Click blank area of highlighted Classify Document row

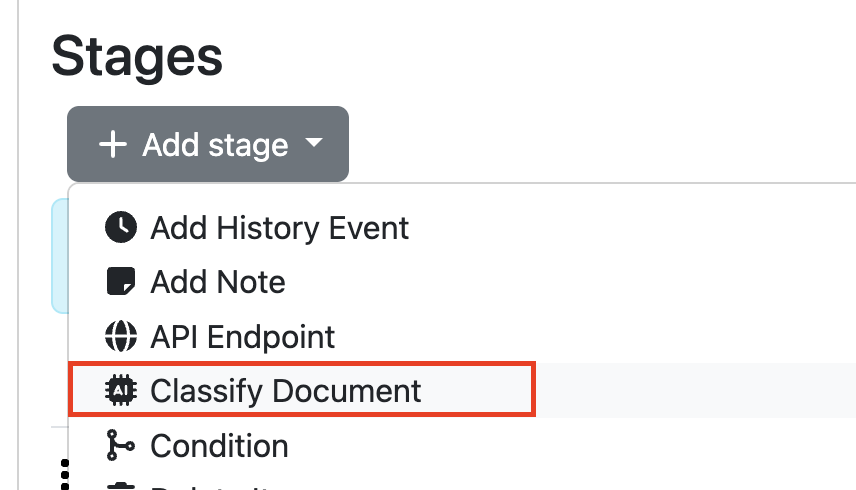point(693,390)
